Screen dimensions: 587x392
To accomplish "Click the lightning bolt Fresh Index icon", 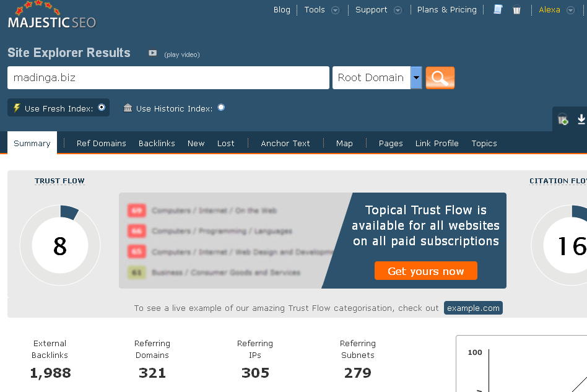I will [x=17, y=108].
